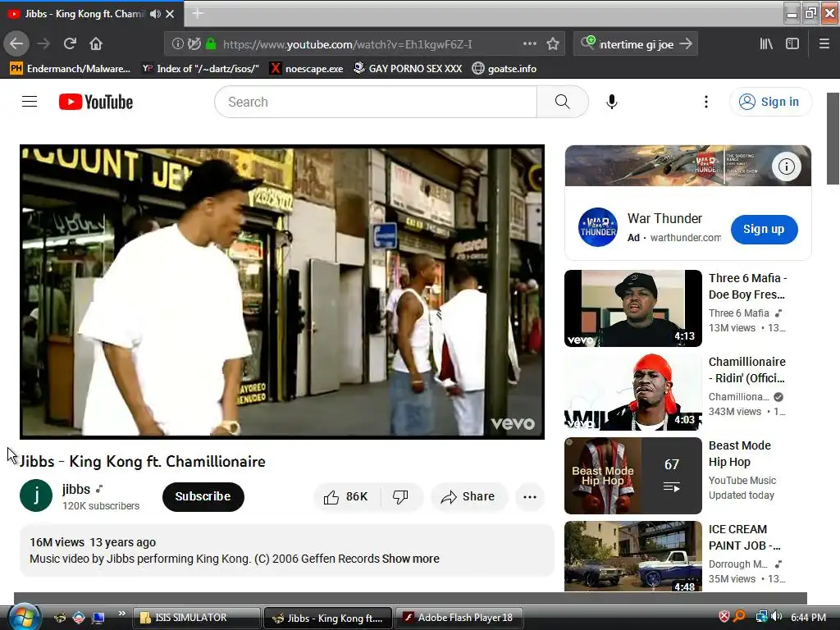Open the War Thunder ad info icon
This screenshot has height=630, width=840.
pyautogui.click(x=787, y=167)
